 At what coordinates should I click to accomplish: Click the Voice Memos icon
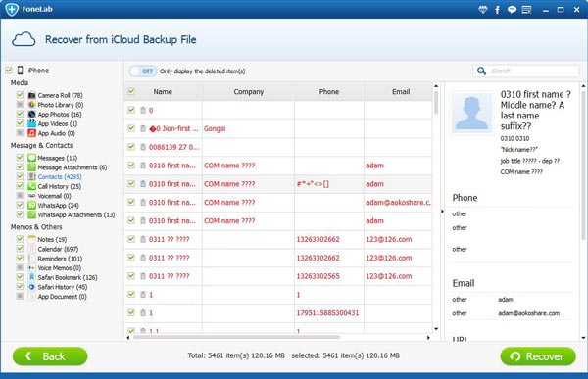[x=32, y=268]
